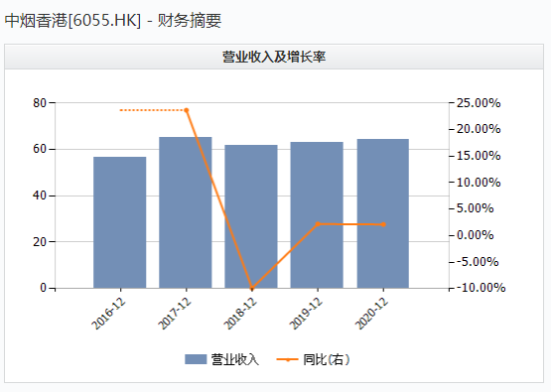The image size is (551, 392).
Task: Click the 2020-12 revenue bar
Action: point(383,213)
